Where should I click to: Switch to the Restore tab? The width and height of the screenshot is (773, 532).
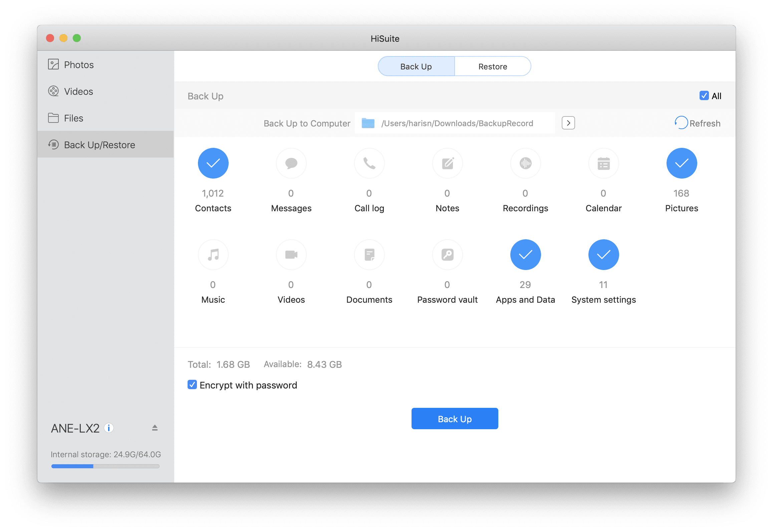coord(492,66)
